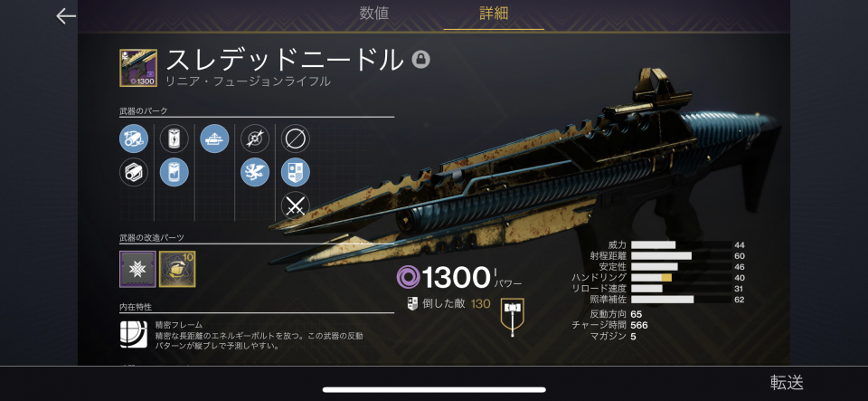The image size is (868, 401).
Task: Open the purple snowflake shader mod slot
Action: pos(137,269)
